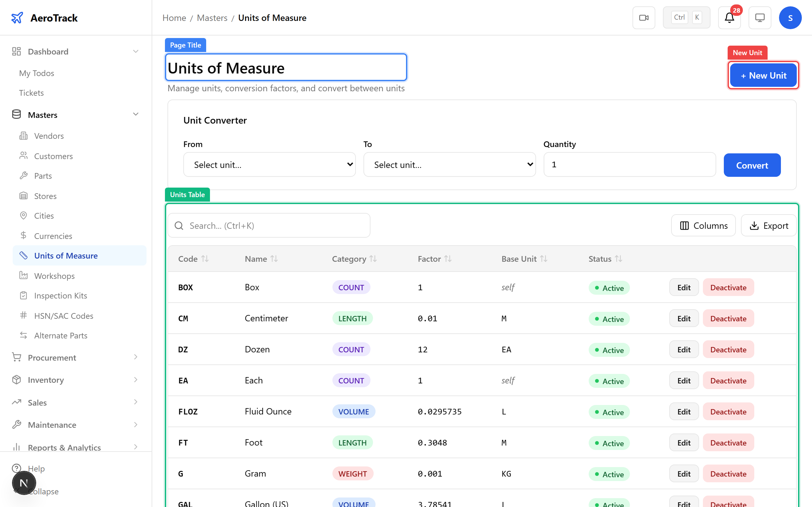Collapse the Masters sidebar section
The width and height of the screenshot is (812, 507).
click(x=135, y=115)
